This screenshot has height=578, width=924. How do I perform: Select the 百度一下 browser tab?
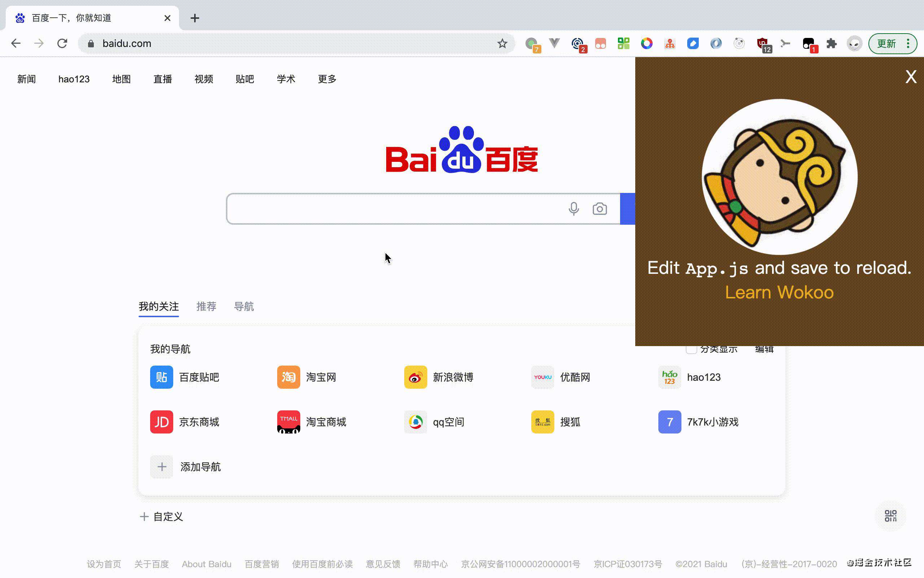click(92, 18)
